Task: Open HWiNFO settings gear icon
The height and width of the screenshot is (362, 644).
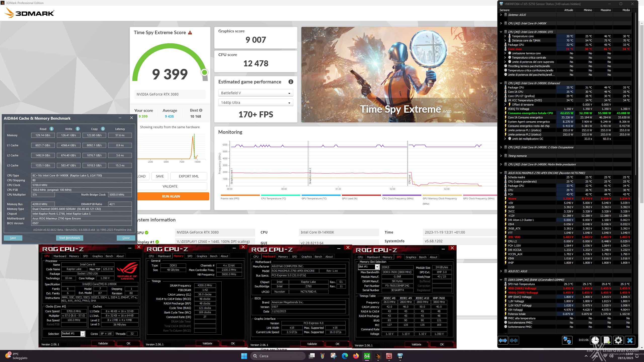Action: (618, 340)
